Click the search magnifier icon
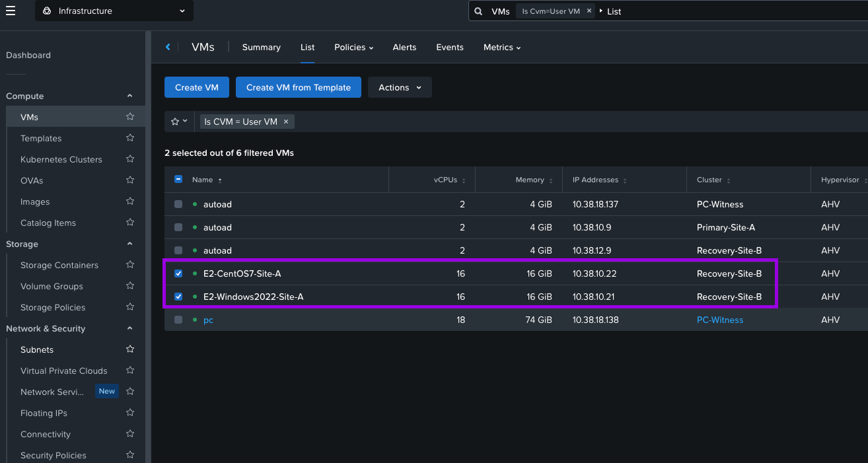This screenshot has width=868, height=463. click(x=479, y=11)
